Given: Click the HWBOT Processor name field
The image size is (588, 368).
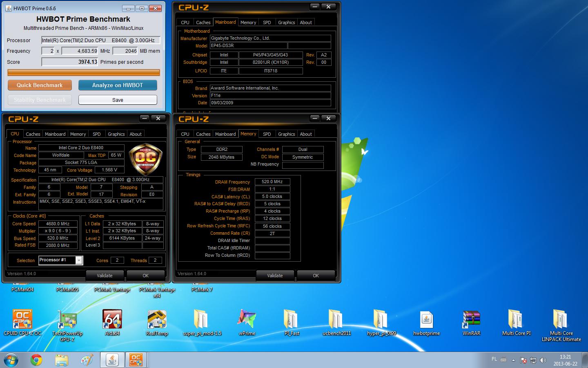Looking at the screenshot, I should tap(101, 40).
